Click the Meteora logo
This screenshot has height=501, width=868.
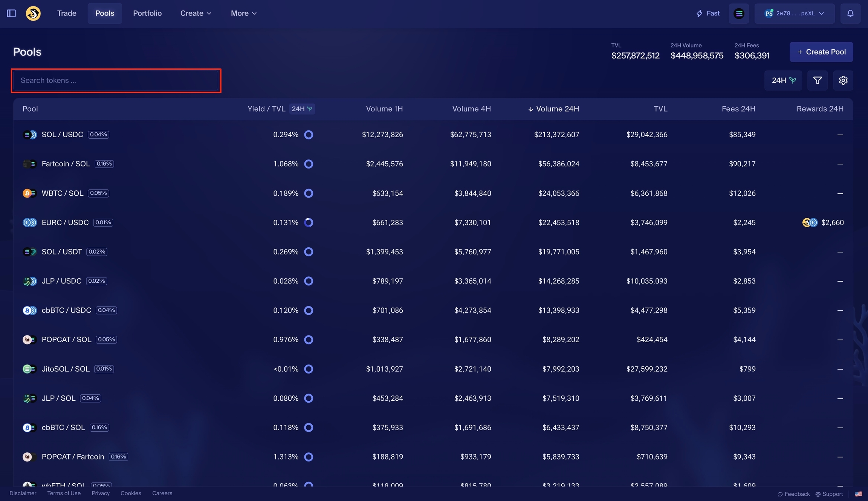tap(33, 13)
